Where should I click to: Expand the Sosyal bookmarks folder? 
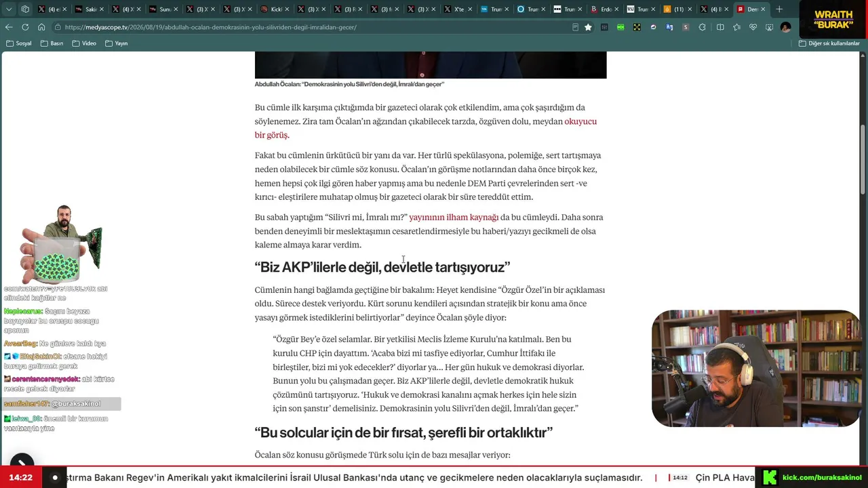click(19, 43)
